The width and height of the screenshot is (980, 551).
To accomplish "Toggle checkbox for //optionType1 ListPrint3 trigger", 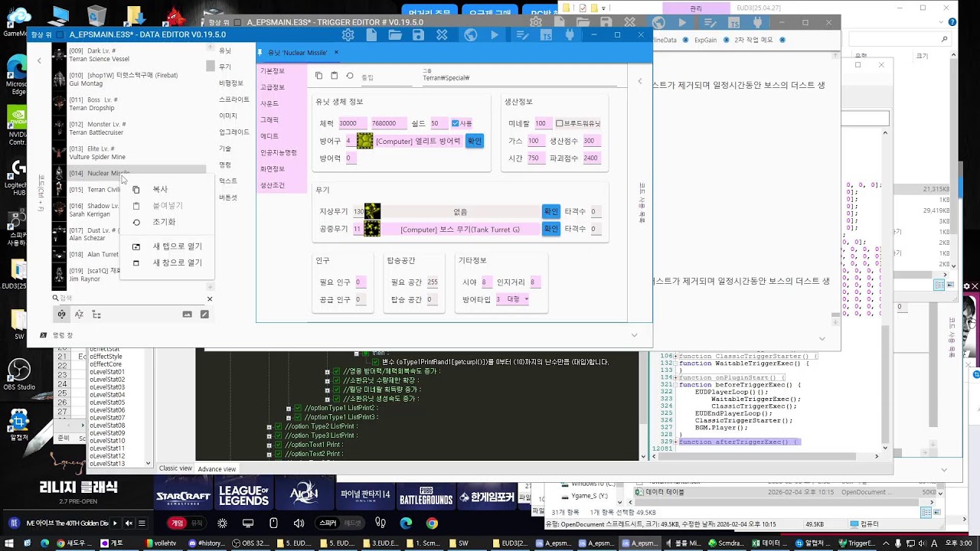I will tap(298, 417).
